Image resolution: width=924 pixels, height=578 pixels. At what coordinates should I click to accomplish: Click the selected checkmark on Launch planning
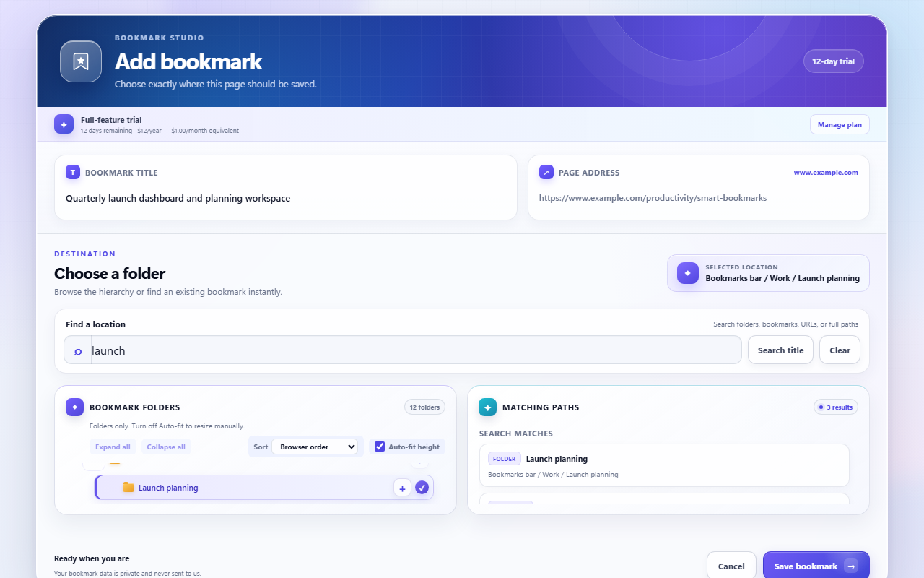coord(422,488)
